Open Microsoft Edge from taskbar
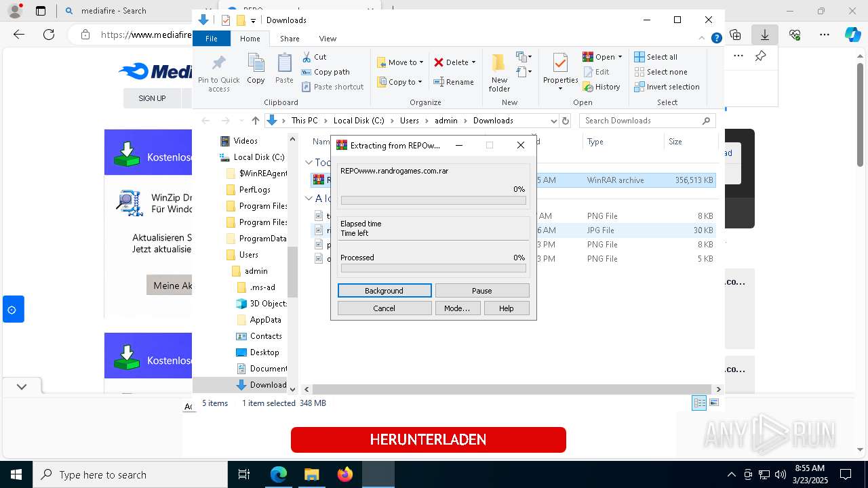Viewport: 868px width, 488px height. tap(279, 474)
